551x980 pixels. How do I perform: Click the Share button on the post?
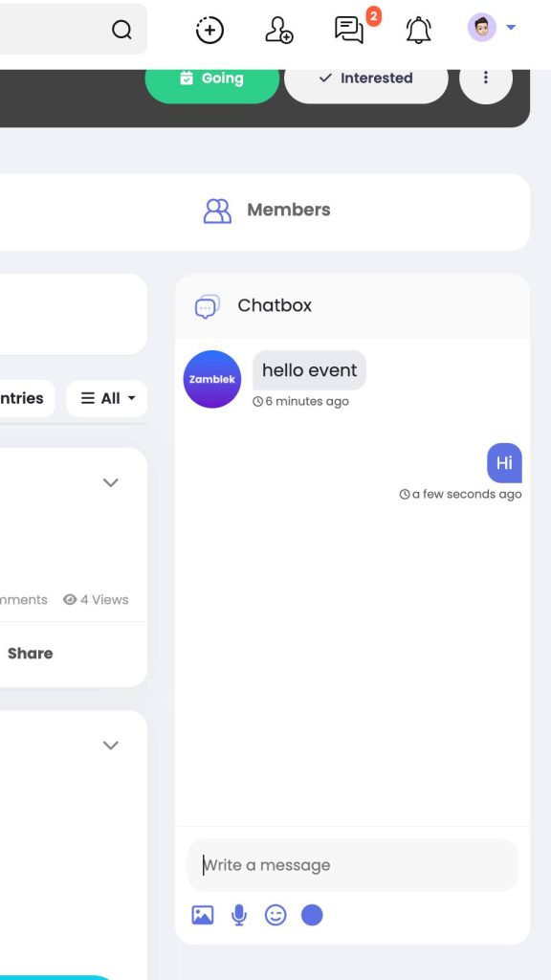click(30, 653)
